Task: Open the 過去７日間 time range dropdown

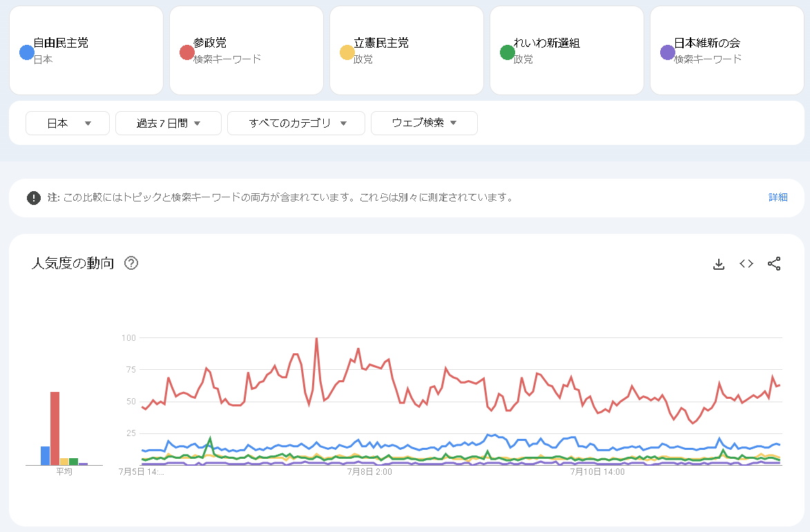Action: click(x=168, y=124)
